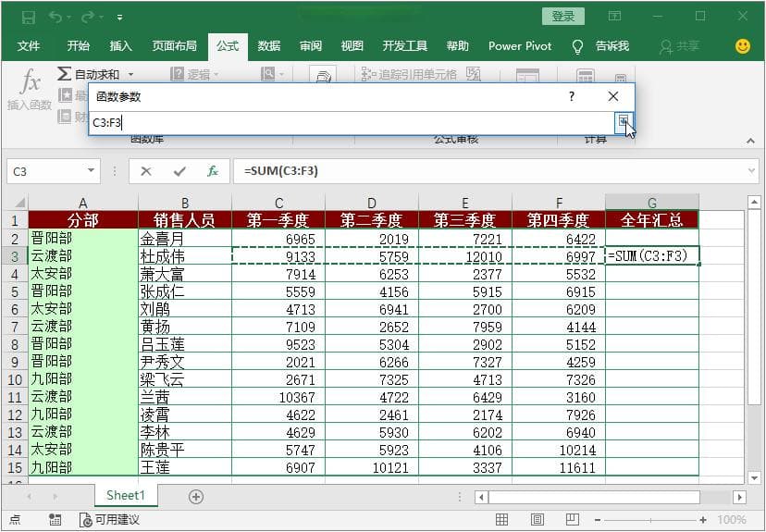Switch to Normal view icon
Screen dimensions: 766x532
tap(501, 519)
